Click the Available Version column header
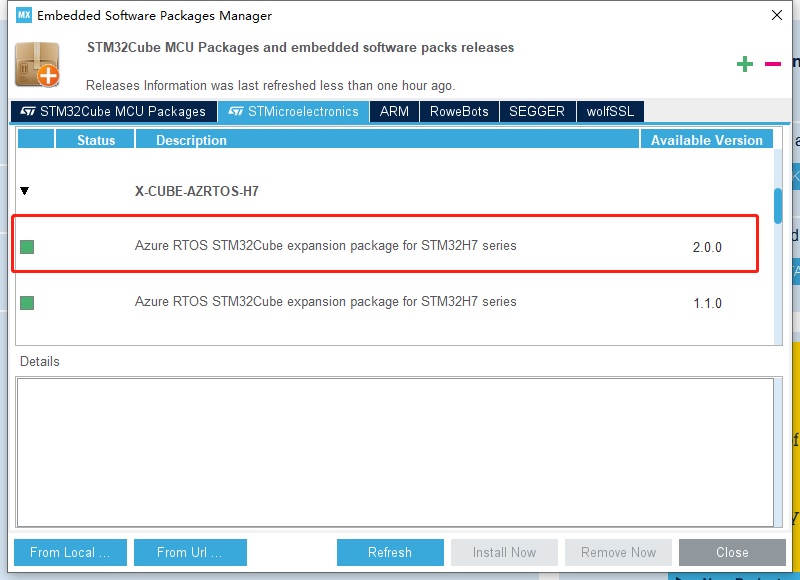This screenshot has width=800, height=580. [x=707, y=139]
